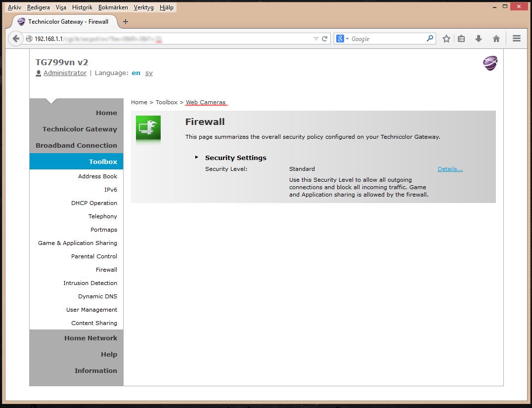Open Intrusion Detection in the Toolbox sidebar
The image size is (532, 408).
pyautogui.click(x=90, y=283)
